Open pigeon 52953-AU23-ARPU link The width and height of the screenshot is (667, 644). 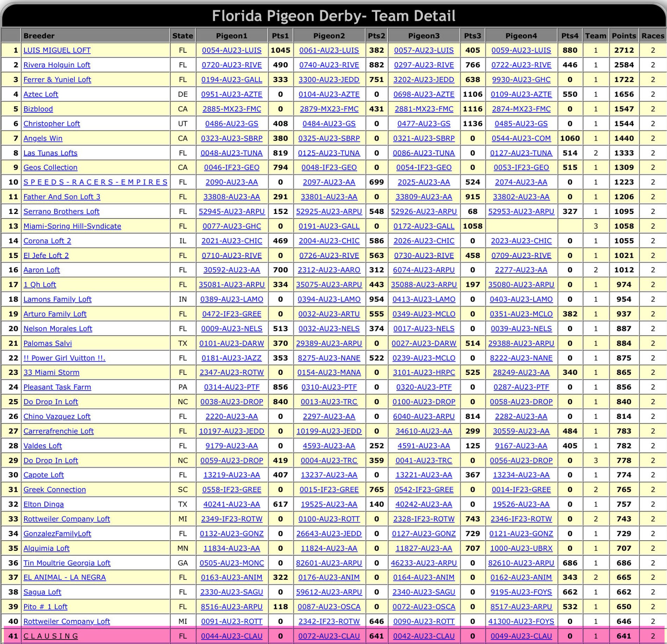(521, 211)
